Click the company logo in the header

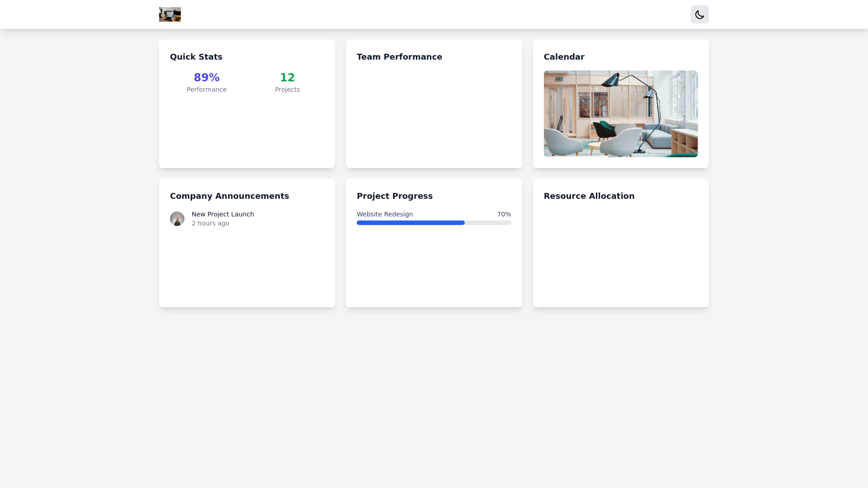coord(170,14)
